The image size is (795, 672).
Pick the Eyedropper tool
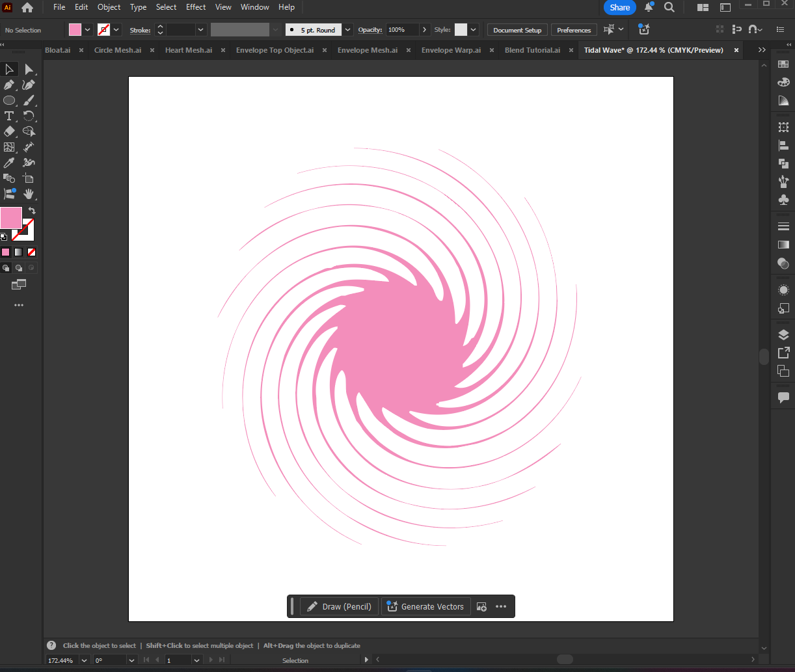(9, 163)
